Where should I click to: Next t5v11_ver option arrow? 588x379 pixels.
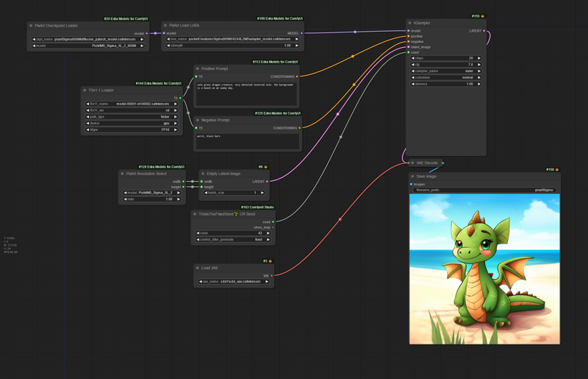point(176,110)
